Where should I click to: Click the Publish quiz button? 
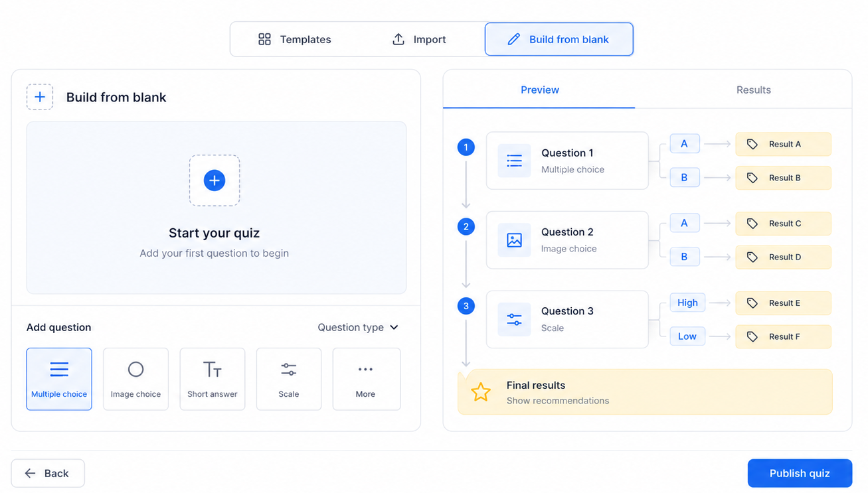coord(800,473)
